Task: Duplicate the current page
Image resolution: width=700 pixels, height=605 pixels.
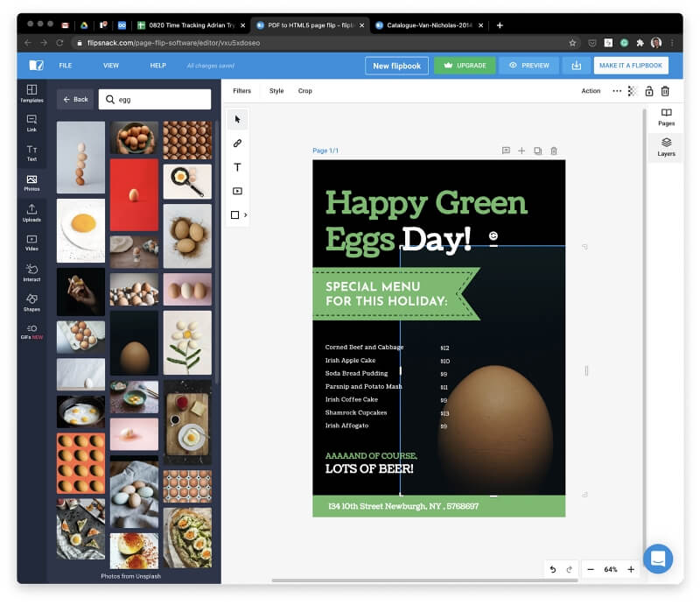Action: [538, 151]
